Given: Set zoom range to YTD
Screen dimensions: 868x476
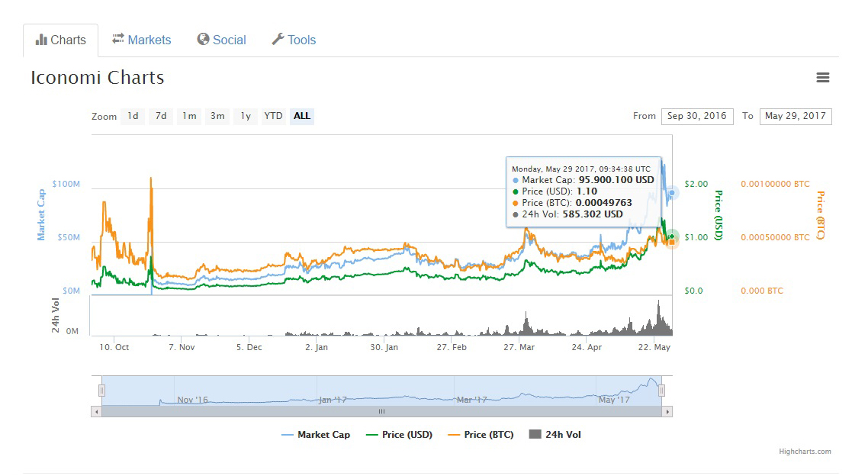Looking at the screenshot, I should [274, 116].
